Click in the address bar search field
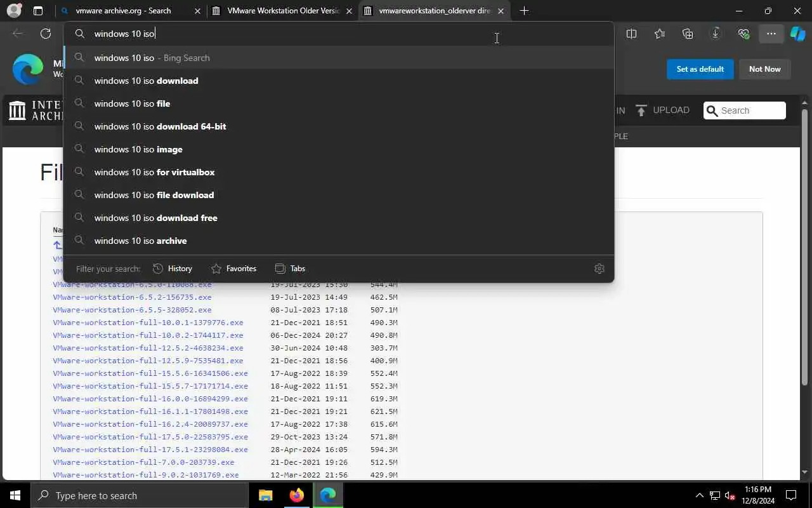The height and width of the screenshot is (508, 812). pyautogui.click(x=339, y=34)
